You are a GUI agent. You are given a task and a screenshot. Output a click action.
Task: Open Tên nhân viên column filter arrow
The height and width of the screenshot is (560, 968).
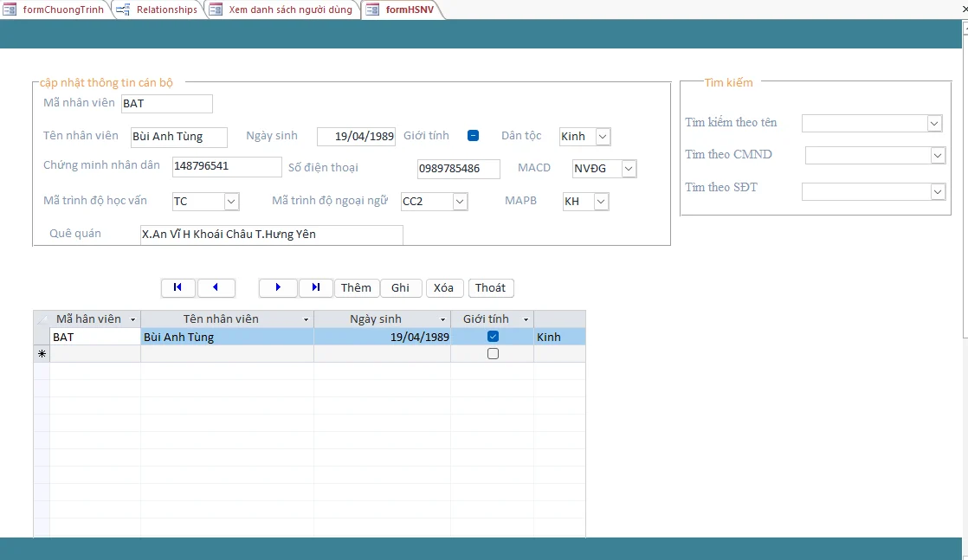306,319
